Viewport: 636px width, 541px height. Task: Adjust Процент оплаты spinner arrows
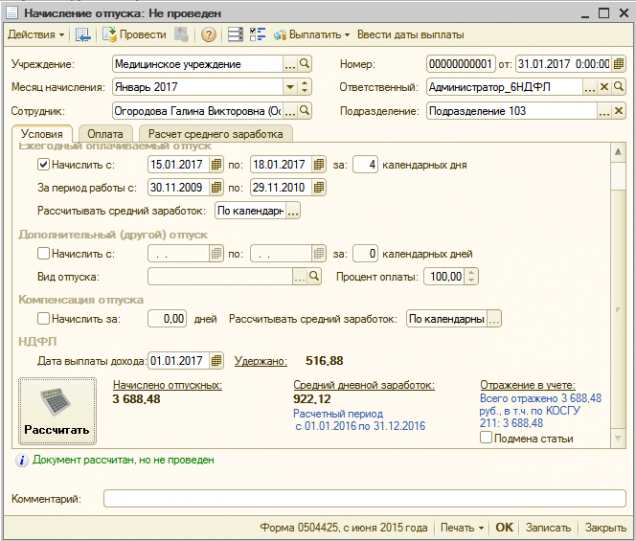[x=473, y=277]
